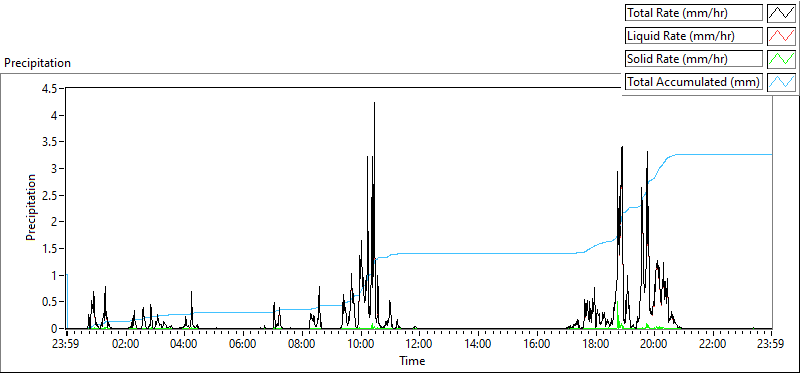800x373 pixels.
Task: Click the 2.5 y-axis tick label
Action: pos(51,195)
